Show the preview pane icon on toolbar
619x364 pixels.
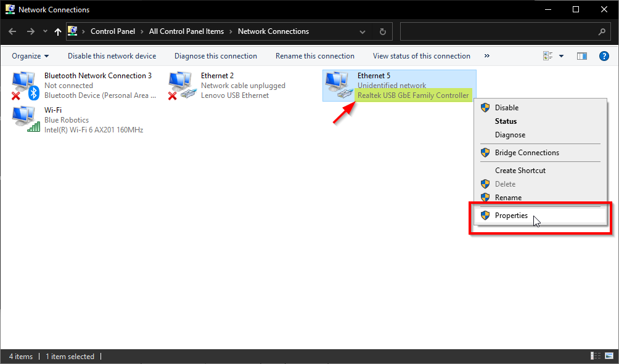click(581, 55)
